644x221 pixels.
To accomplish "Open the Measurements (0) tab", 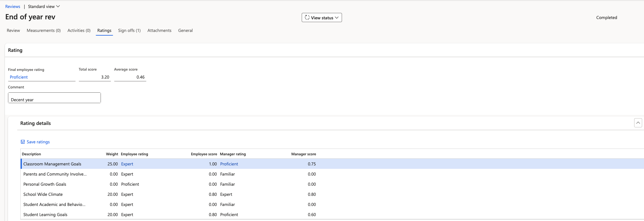I will click(x=44, y=30).
